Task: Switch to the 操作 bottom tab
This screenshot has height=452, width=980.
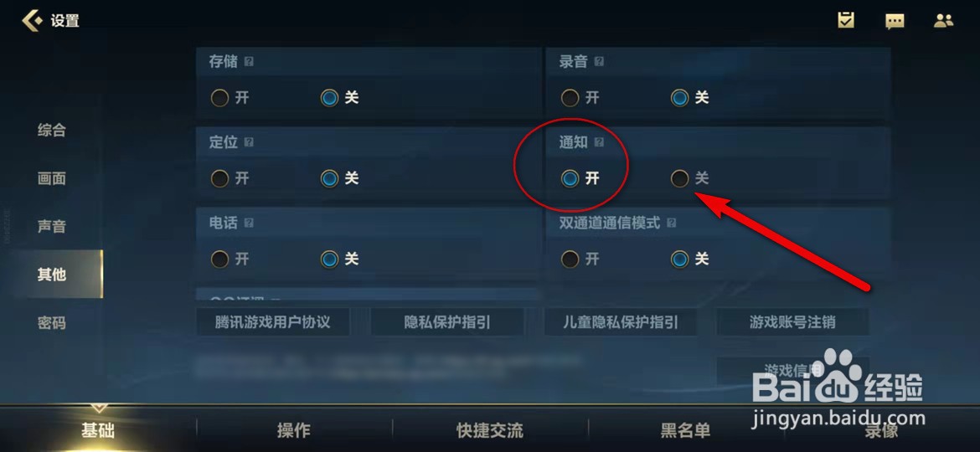Action: click(294, 430)
